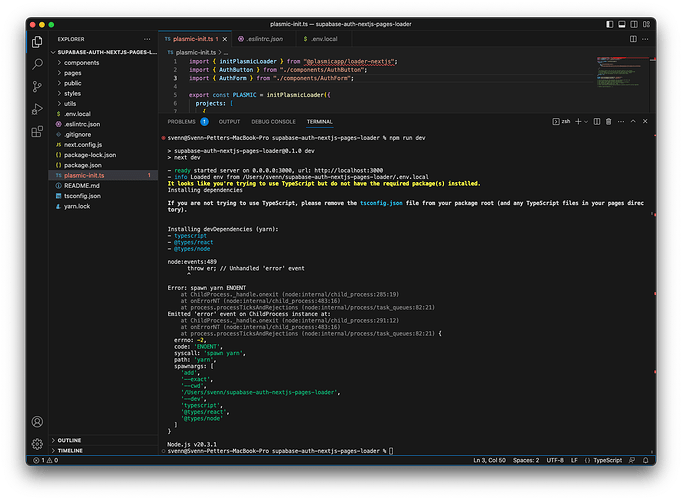Expand the Timeline section
The width and height of the screenshot is (682, 500).
pyautogui.click(x=103, y=451)
